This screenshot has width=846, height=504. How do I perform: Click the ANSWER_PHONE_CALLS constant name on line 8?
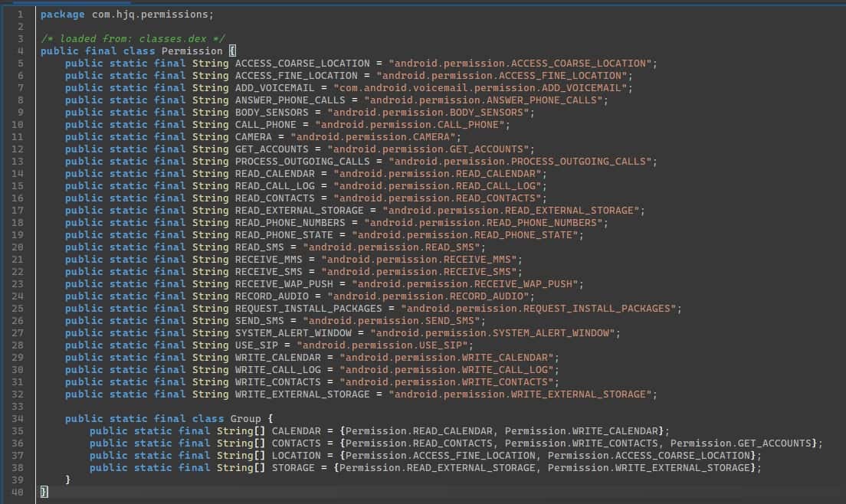290,100
